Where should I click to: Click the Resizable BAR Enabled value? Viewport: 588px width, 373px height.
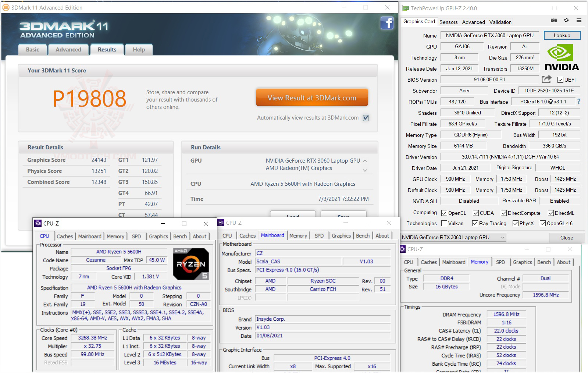pos(559,201)
